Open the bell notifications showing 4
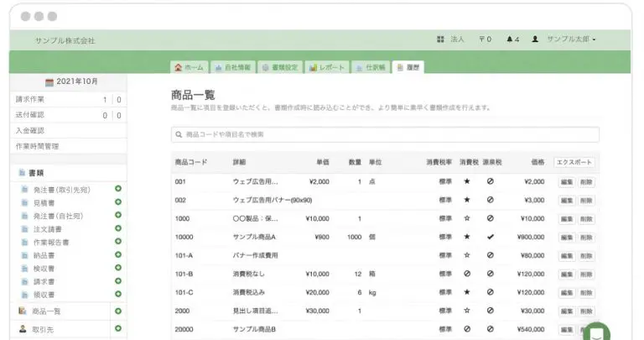 [x=512, y=39]
